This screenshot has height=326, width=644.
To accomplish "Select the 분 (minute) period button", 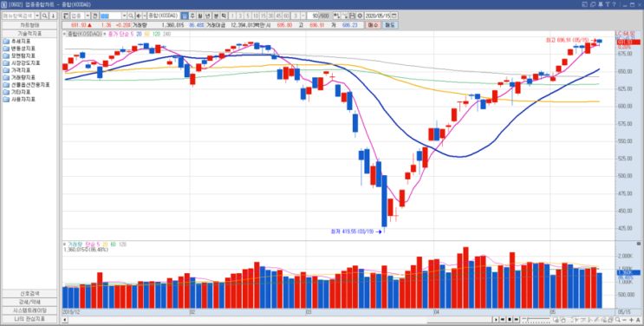I will [x=216, y=16].
